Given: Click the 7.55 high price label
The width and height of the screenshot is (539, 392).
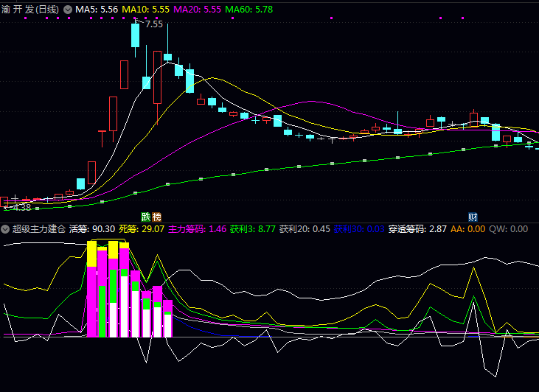Looking at the screenshot, I should tap(153, 24).
